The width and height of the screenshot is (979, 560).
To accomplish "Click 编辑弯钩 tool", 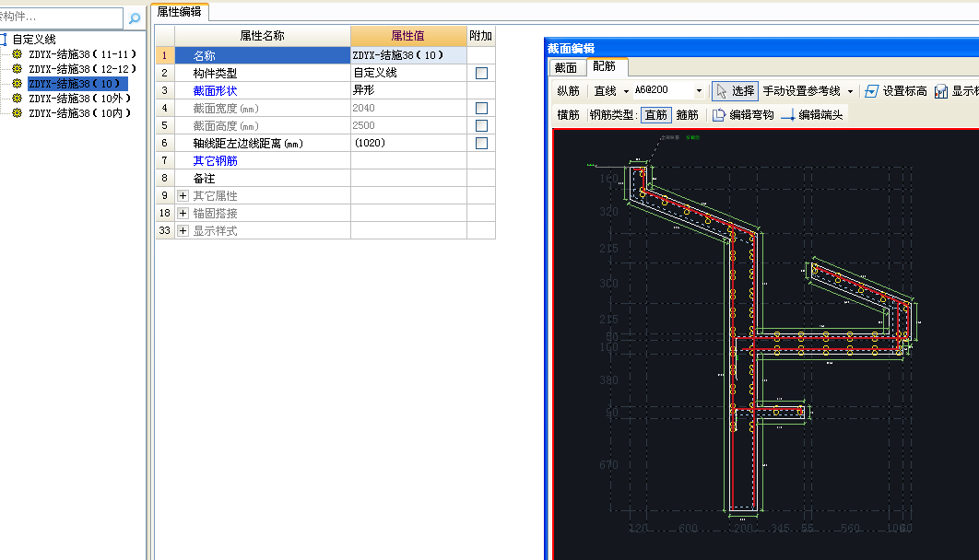I will click(x=743, y=115).
